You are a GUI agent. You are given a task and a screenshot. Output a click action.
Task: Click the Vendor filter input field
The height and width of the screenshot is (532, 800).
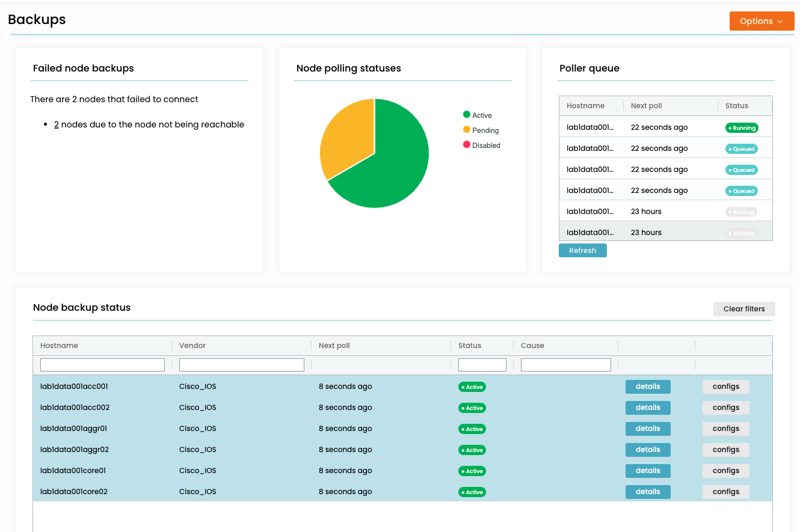pos(241,365)
